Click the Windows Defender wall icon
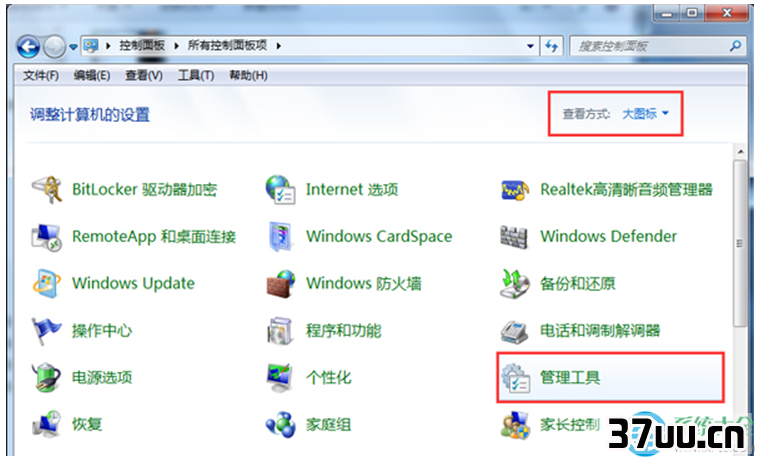The width and height of the screenshot is (757, 459). click(514, 236)
